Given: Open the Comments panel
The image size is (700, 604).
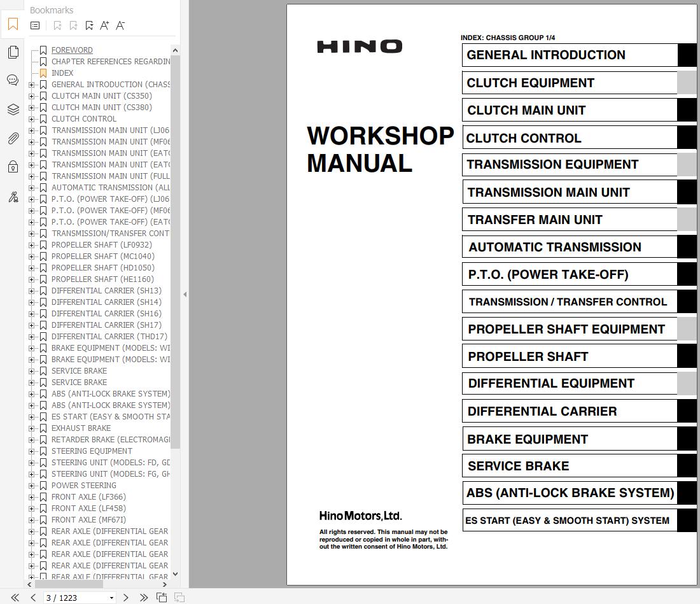Looking at the screenshot, I should (13, 80).
